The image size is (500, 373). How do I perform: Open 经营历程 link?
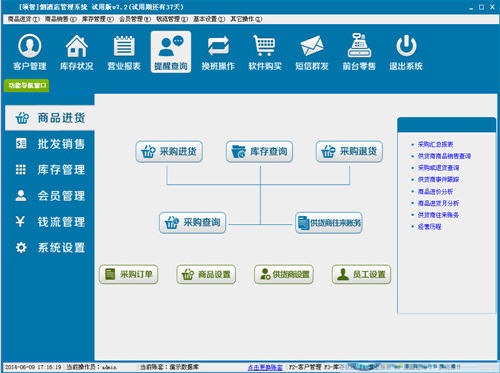429,227
